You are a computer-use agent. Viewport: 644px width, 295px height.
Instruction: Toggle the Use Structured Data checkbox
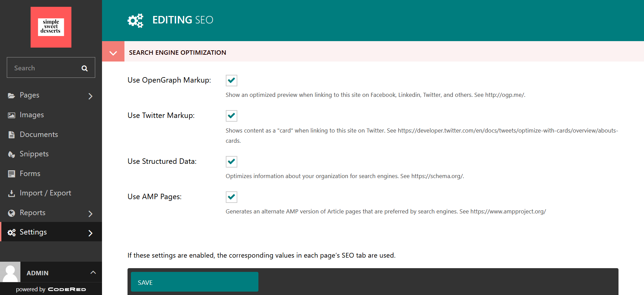[x=232, y=162]
